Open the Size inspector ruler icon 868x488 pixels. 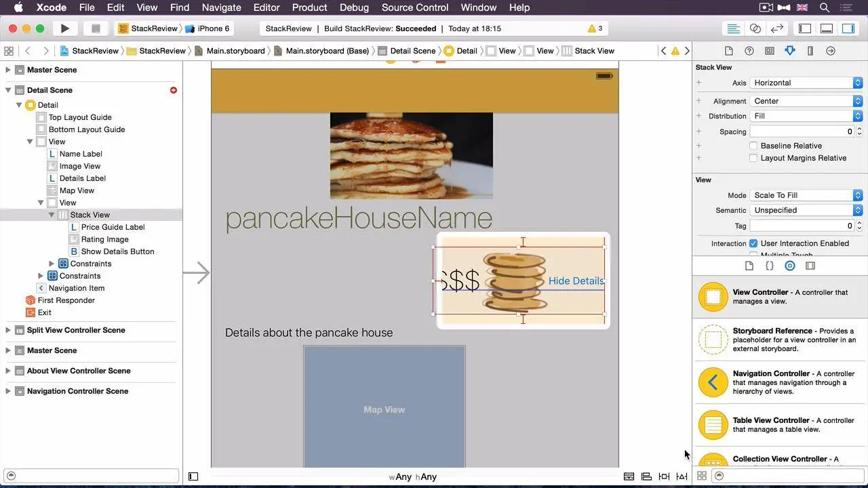(809, 50)
